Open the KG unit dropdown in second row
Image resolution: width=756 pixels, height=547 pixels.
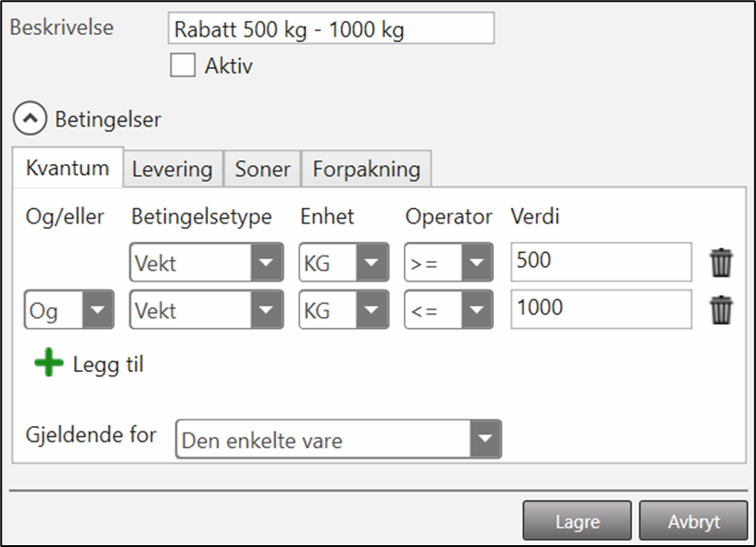344,311
